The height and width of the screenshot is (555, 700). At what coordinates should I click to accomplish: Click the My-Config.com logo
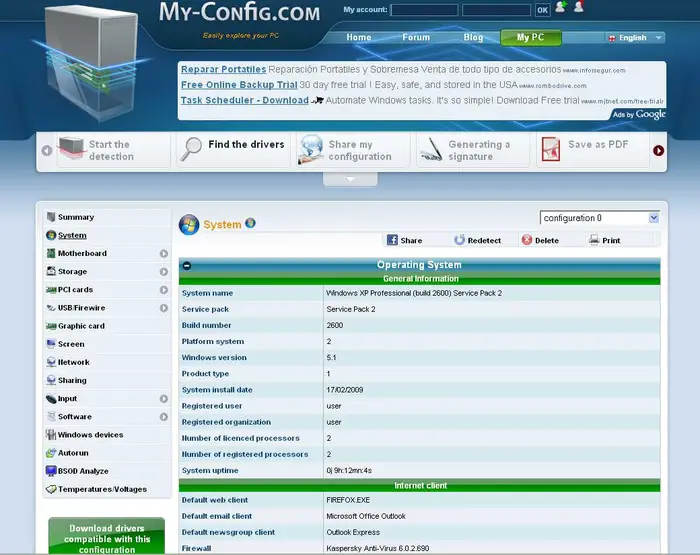pos(239,13)
